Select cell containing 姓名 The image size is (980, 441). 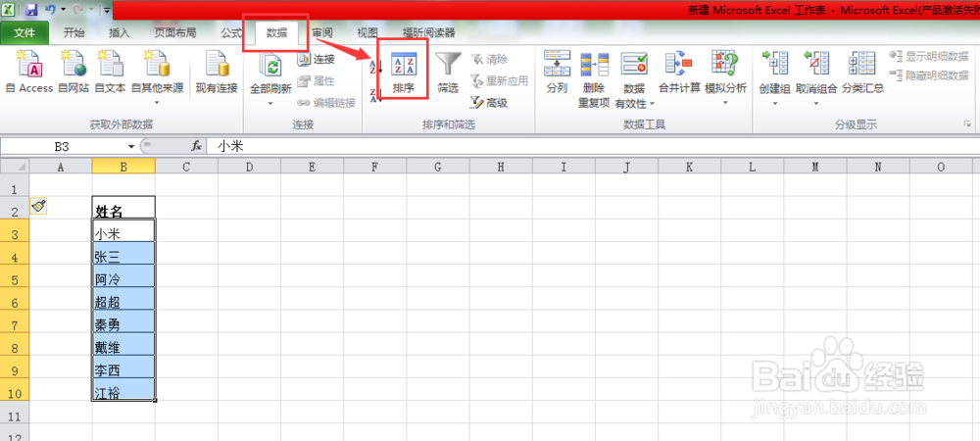(123, 208)
